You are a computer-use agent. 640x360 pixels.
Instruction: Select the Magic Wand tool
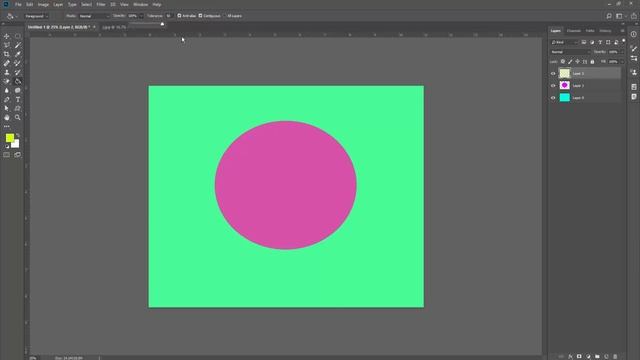pyautogui.click(x=18, y=45)
